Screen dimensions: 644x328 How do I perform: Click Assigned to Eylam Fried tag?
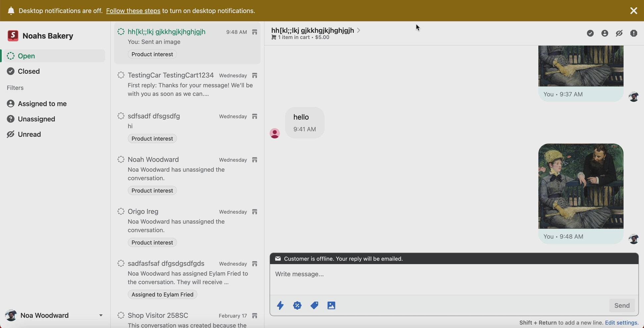pos(162,295)
